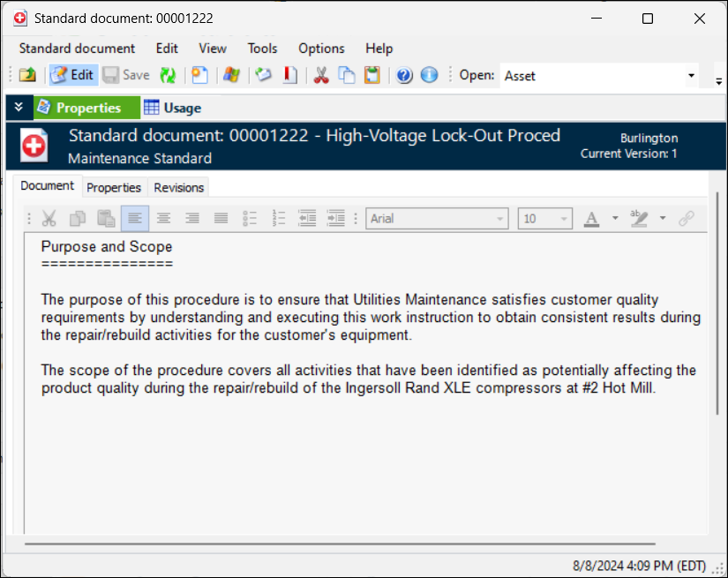
Task: Cut with the red scissors icon
Action: point(321,75)
